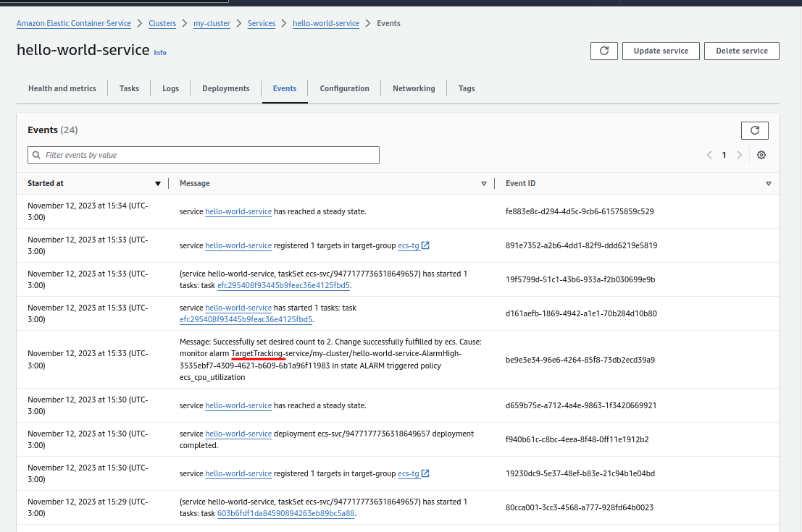Open the Started at column sort control
802x532 pixels.
click(158, 183)
